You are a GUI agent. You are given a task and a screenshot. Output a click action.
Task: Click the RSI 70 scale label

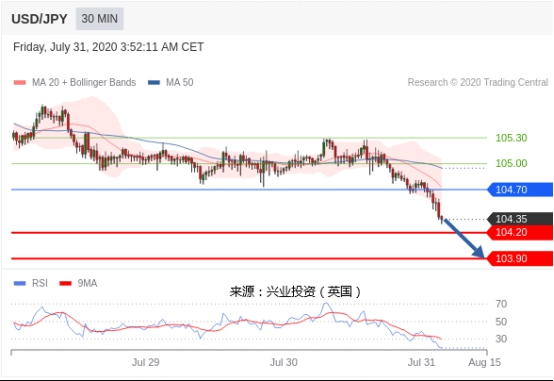click(501, 304)
